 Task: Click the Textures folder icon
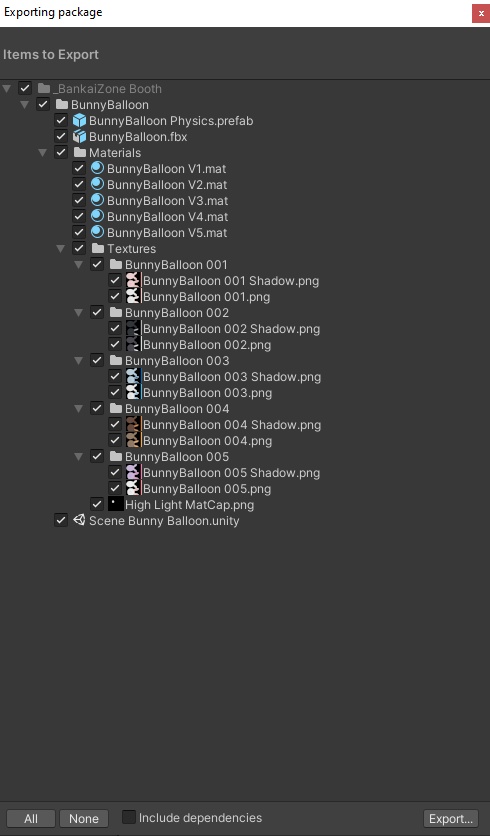click(98, 248)
